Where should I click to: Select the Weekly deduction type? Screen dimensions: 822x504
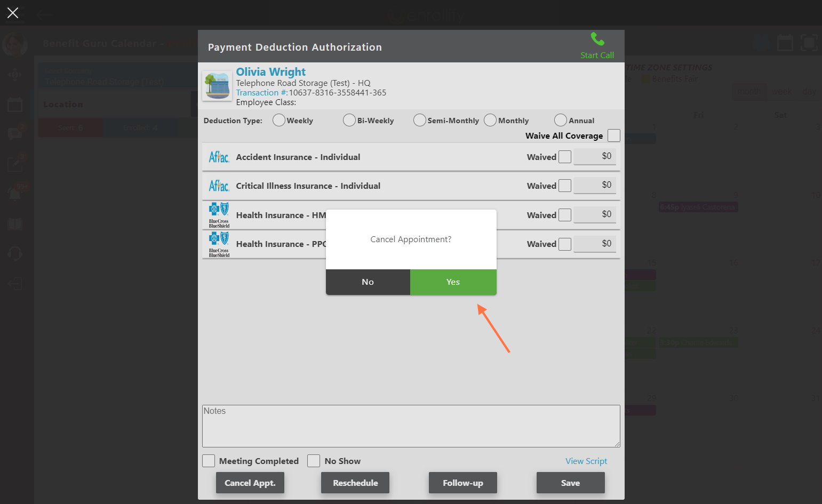[x=278, y=120]
